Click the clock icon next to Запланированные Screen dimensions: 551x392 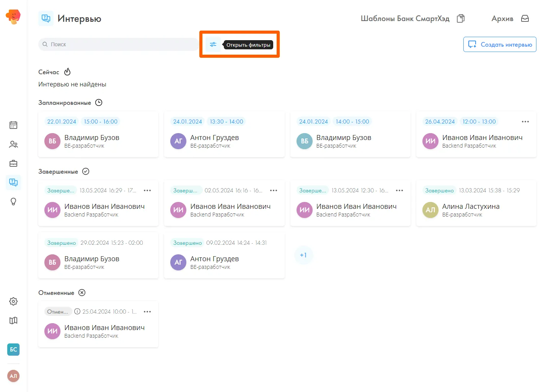(99, 102)
